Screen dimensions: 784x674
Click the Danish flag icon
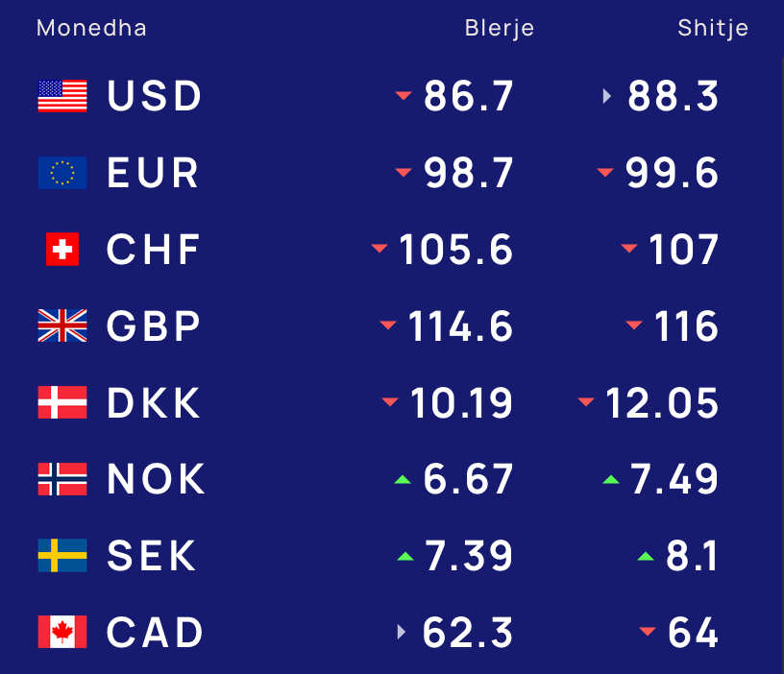pyautogui.click(x=62, y=402)
